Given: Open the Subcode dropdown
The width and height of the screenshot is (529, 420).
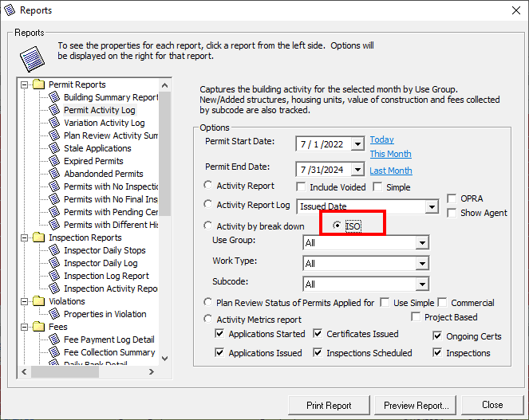Looking at the screenshot, I should click(422, 285).
